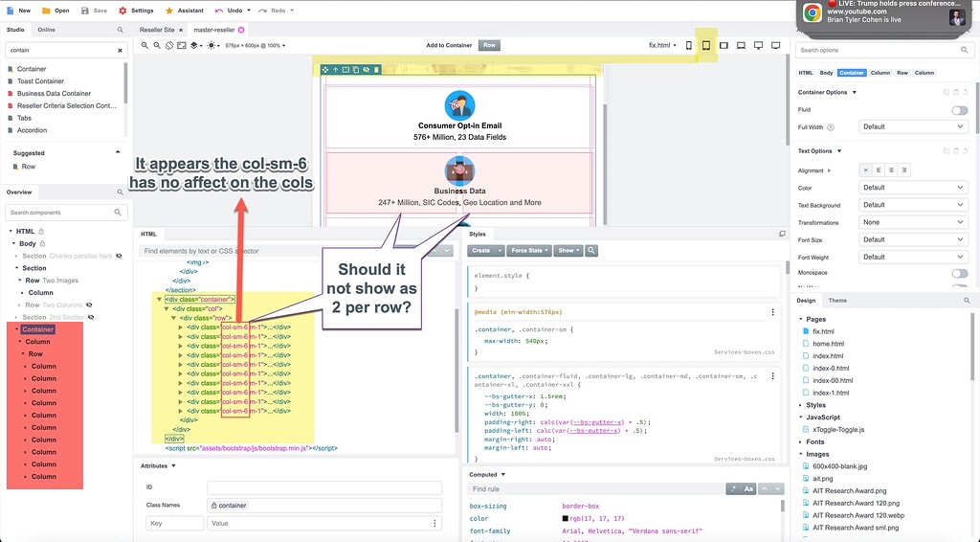Viewport: 980px width, 542px height.
Task: Pop out the Styles panel window icon
Action: tap(782, 234)
